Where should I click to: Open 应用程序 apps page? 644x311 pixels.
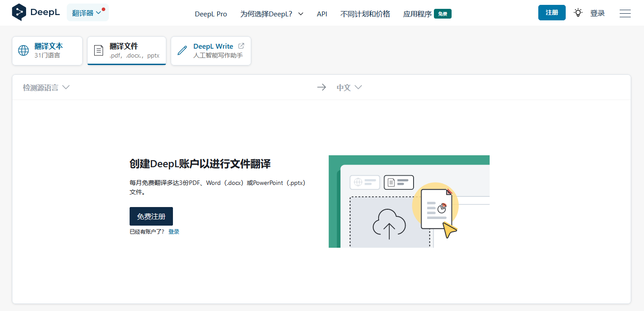pos(417,14)
